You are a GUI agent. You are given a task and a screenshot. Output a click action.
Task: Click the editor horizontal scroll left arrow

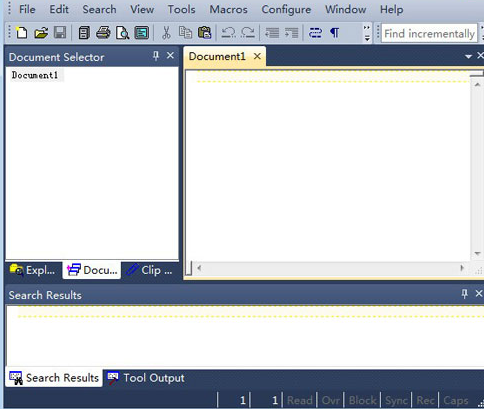click(199, 268)
